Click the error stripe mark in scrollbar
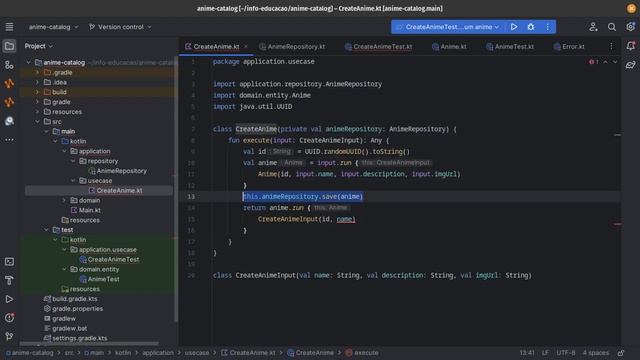 (x=617, y=224)
